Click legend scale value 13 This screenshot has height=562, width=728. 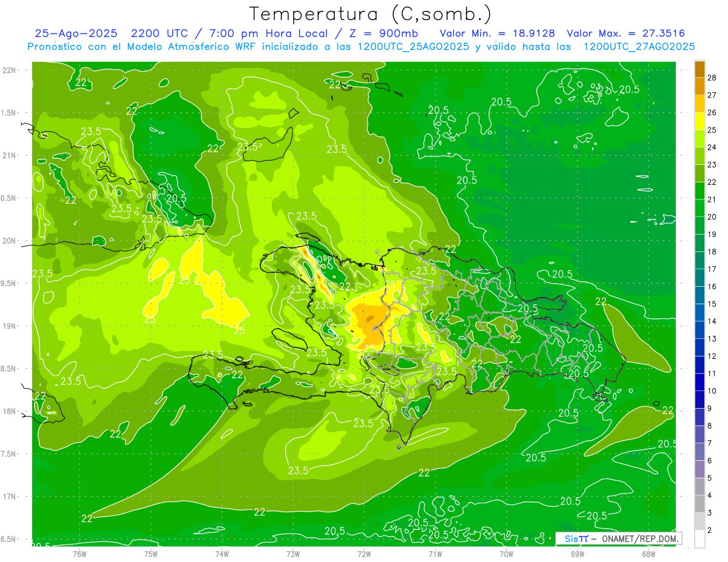click(x=712, y=339)
